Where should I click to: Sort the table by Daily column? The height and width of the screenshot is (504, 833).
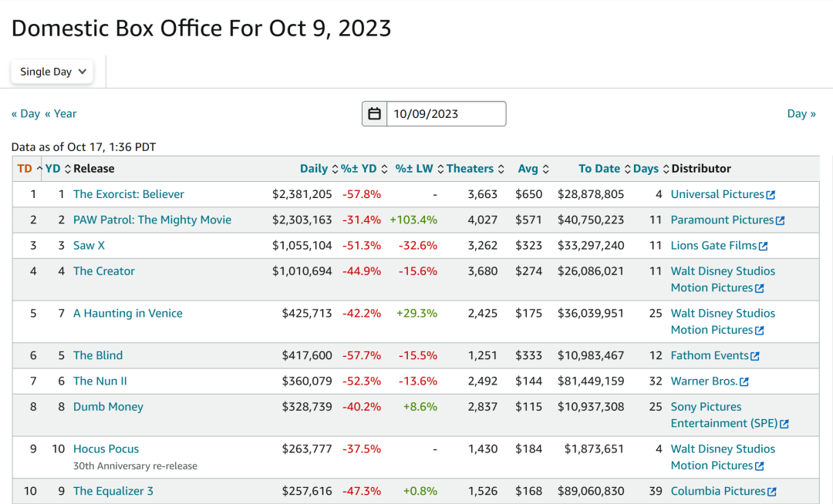click(314, 169)
